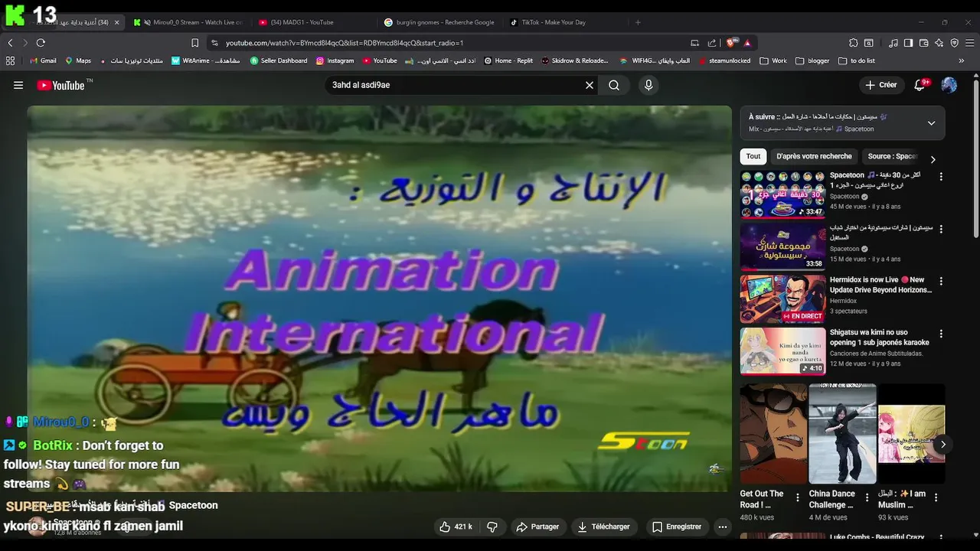
Task: Click the share icon in address bar
Action: (712, 43)
